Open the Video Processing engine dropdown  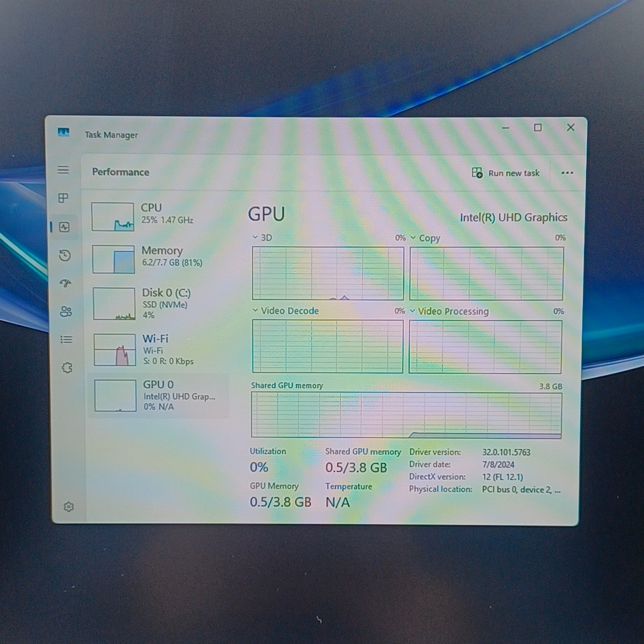[413, 310]
